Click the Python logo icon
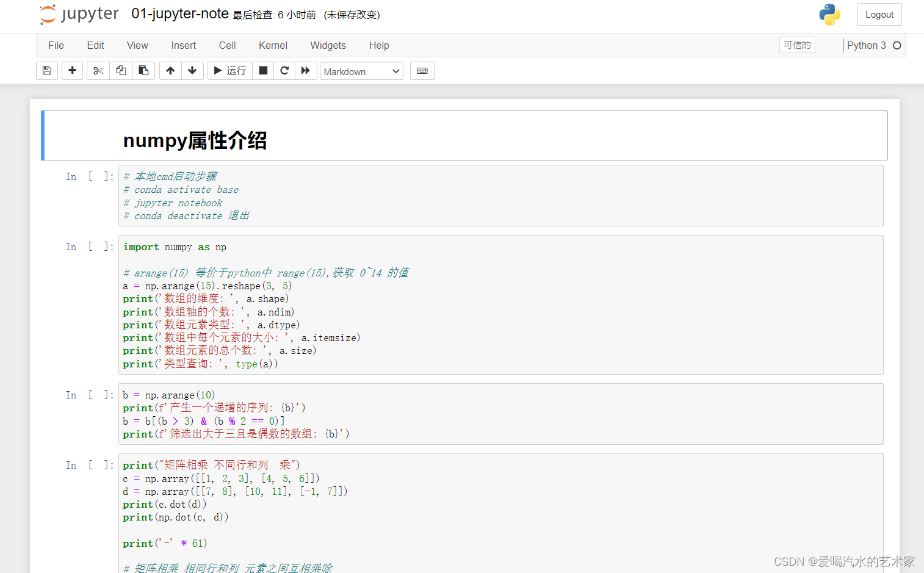Screen dimensions: 924x573 pyautogui.click(x=829, y=15)
